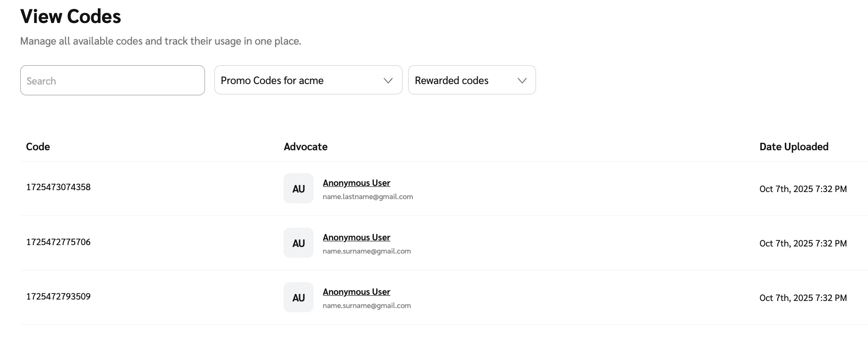Image resolution: width=868 pixels, height=339 pixels.
Task: Select code 1725472793509 in the table
Action: 58,297
